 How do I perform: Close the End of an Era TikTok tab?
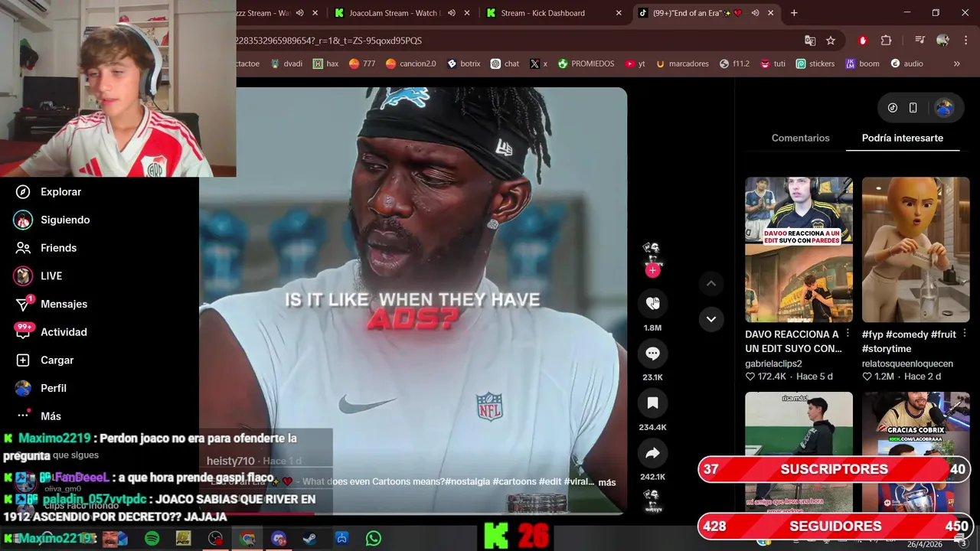(x=771, y=13)
